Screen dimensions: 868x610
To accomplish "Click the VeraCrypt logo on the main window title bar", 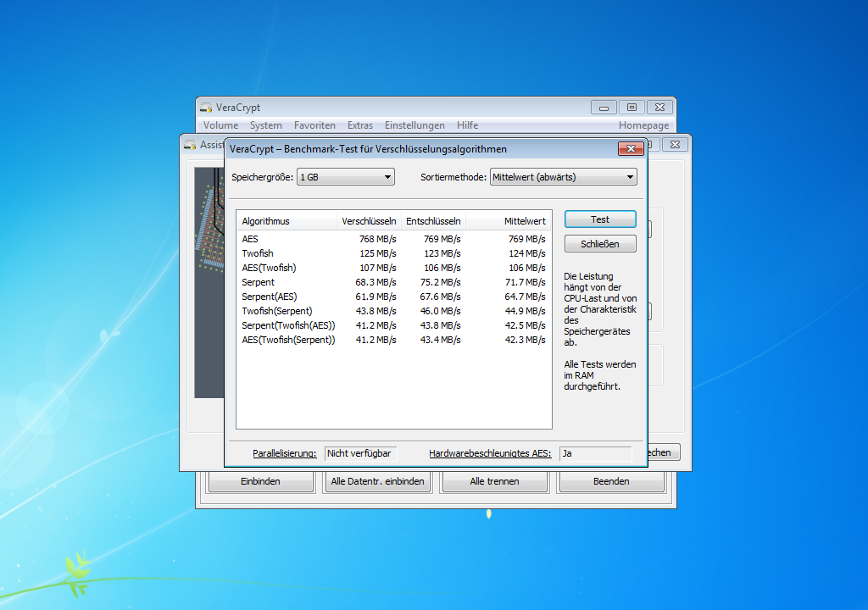I will (204, 107).
